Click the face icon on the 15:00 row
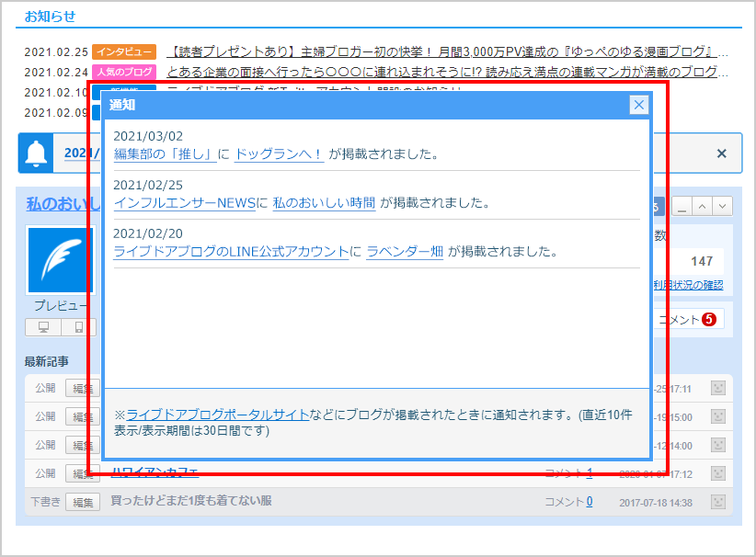This screenshot has width=756, height=557. 718,416
